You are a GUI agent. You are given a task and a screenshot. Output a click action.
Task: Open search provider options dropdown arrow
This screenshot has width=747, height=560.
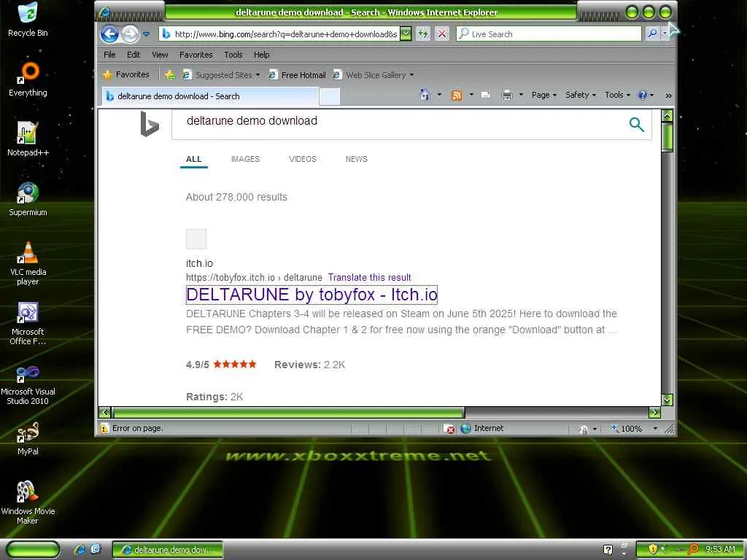click(x=665, y=34)
